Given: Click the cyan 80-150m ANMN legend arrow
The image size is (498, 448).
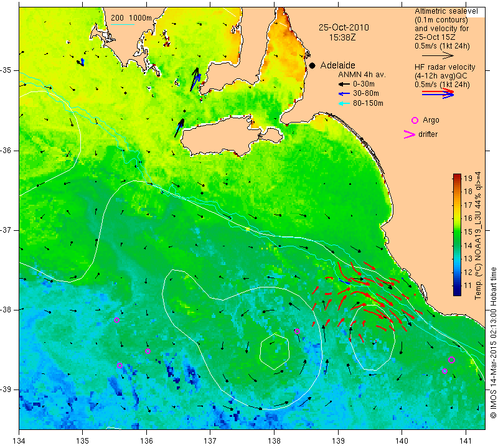Looking at the screenshot, I should point(344,103).
